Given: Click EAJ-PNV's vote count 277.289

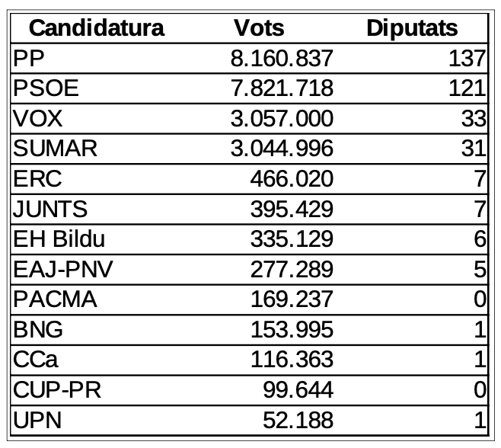Looking at the screenshot, I should click(x=292, y=270).
